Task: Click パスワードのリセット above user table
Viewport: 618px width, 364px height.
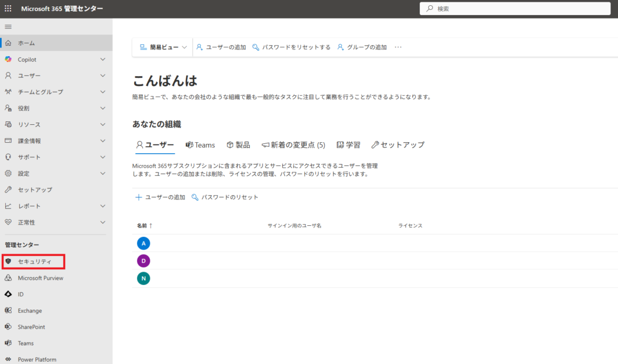Action: (225, 198)
